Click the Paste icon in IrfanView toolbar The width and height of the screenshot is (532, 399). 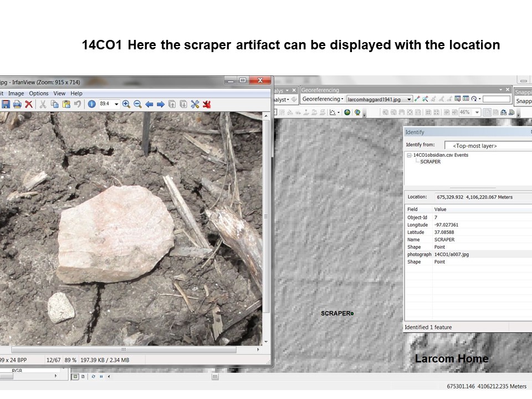click(66, 104)
